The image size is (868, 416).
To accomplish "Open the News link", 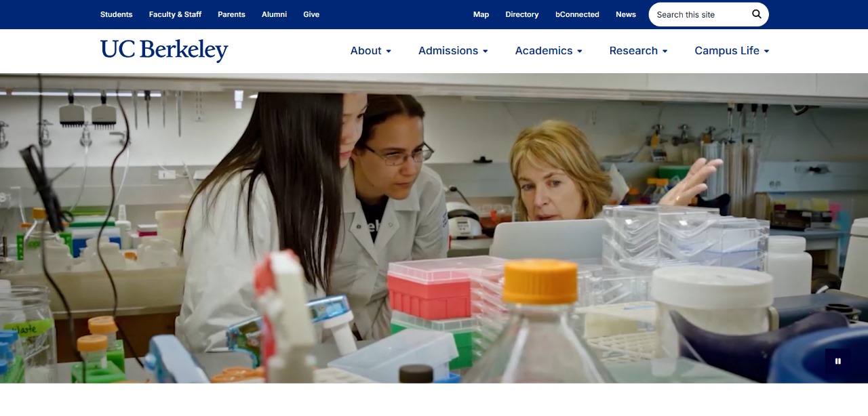I will click(x=626, y=14).
